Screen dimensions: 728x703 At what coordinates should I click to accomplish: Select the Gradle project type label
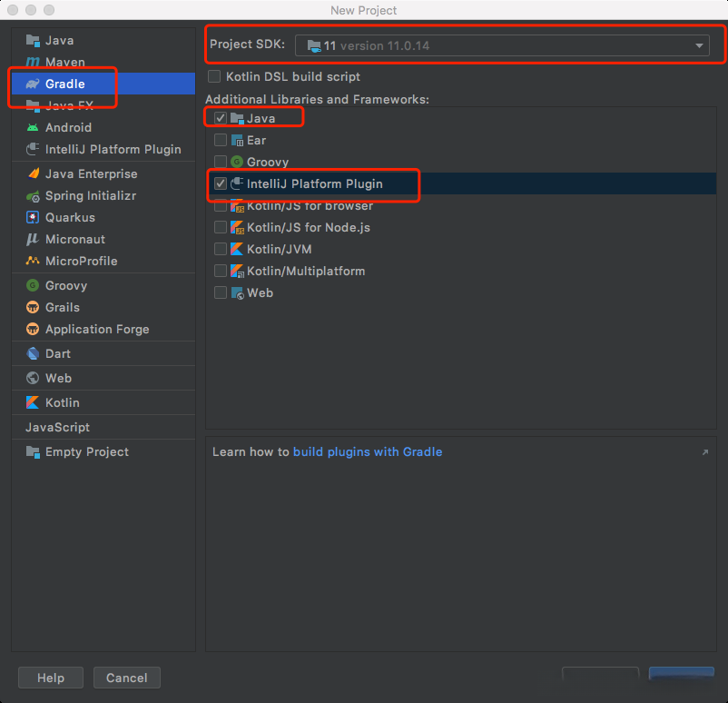coord(65,84)
